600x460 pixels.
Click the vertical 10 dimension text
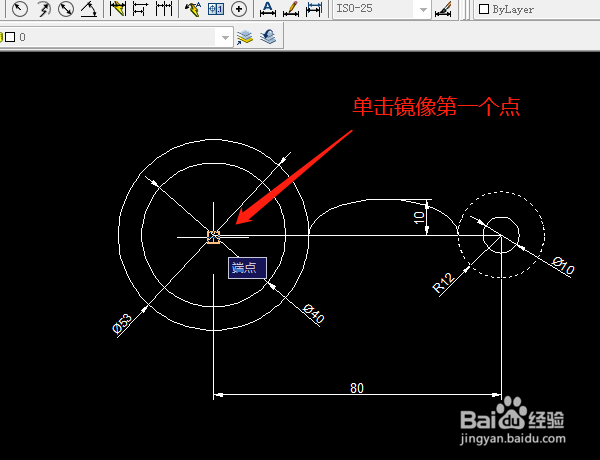point(419,218)
